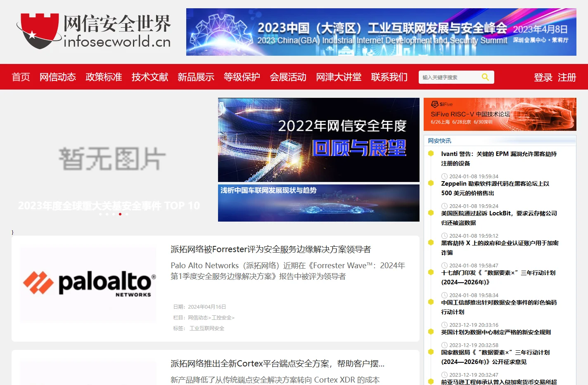Image resolution: width=588 pixels, height=385 pixels.
Task: Select the first carousel indicator dot
Action: pyautogui.click(x=100, y=214)
